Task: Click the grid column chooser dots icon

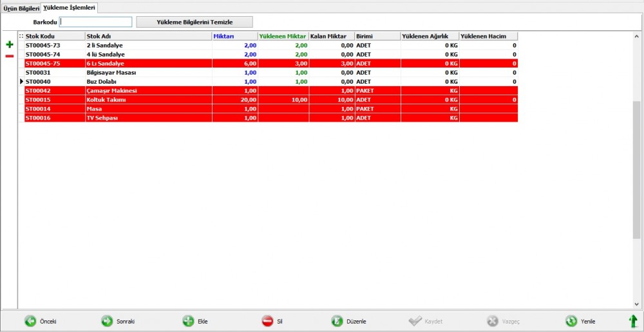Action: pyautogui.click(x=21, y=36)
